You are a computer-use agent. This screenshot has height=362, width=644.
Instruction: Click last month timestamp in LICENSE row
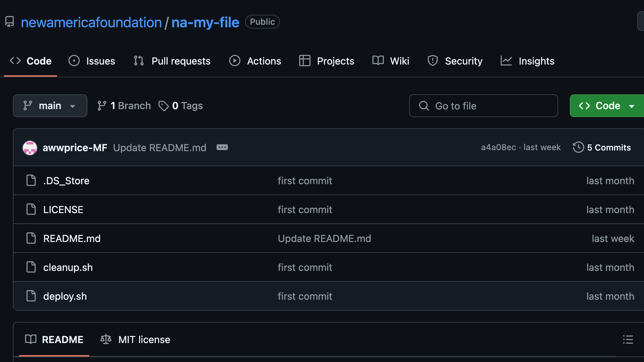pos(610,210)
